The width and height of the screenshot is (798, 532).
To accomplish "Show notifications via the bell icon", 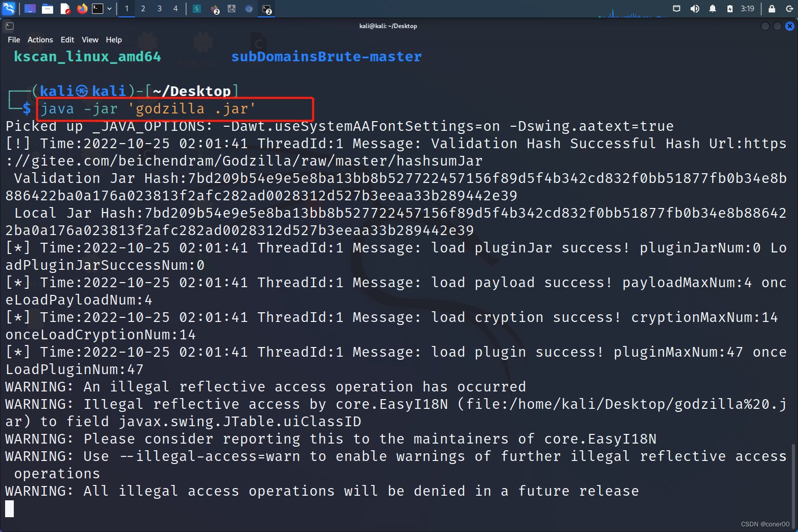I will (713, 9).
